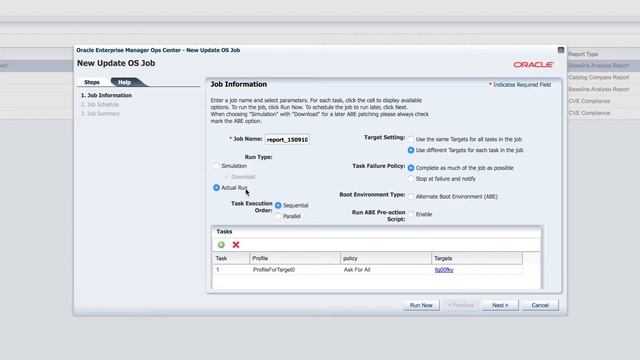The height and width of the screenshot is (360, 640).
Task: Select Complete as much as possible
Action: (411, 168)
